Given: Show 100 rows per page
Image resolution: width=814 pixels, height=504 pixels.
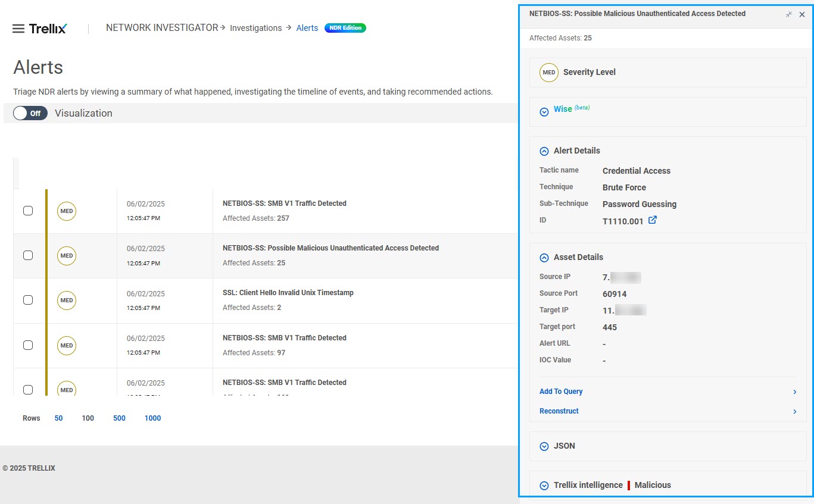Looking at the screenshot, I should 88,418.
